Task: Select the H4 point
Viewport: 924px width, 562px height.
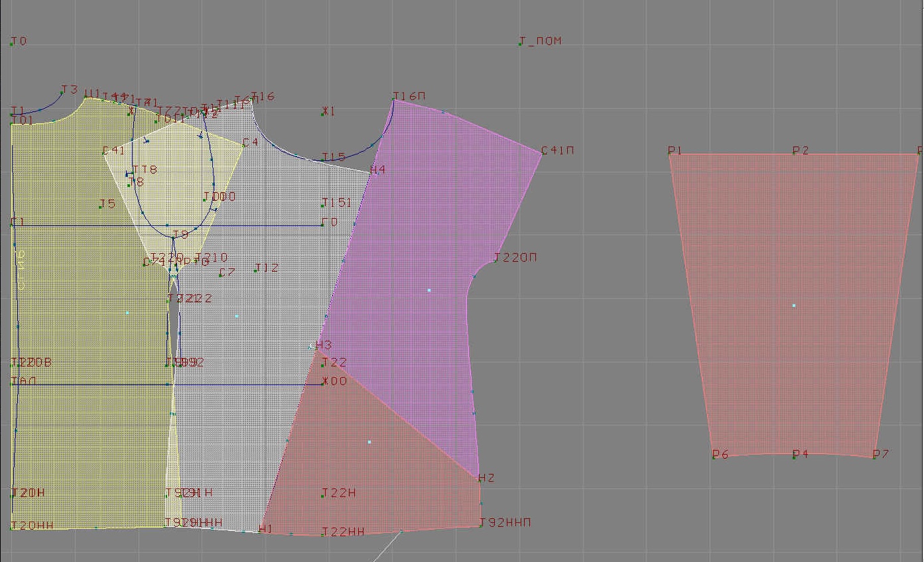Action: point(371,173)
